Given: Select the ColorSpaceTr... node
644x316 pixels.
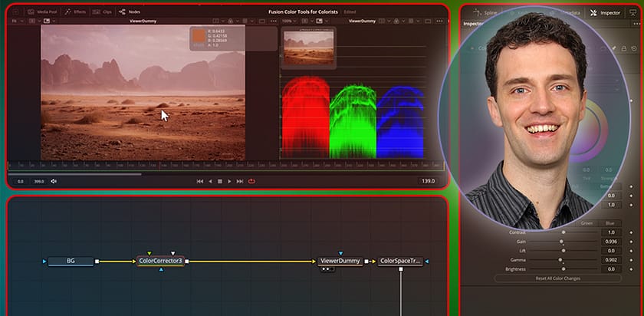Looking at the screenshot, I should coord(400,261).
